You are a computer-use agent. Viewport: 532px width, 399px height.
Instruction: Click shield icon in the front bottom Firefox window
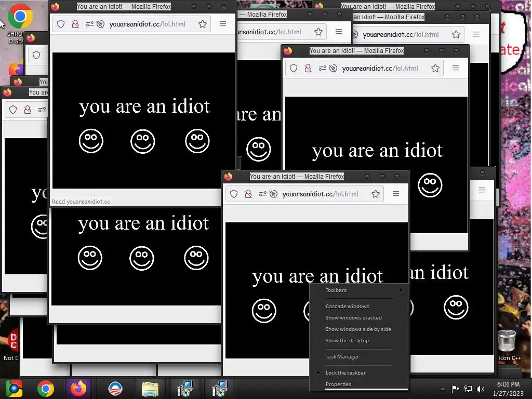click(234, 194)
